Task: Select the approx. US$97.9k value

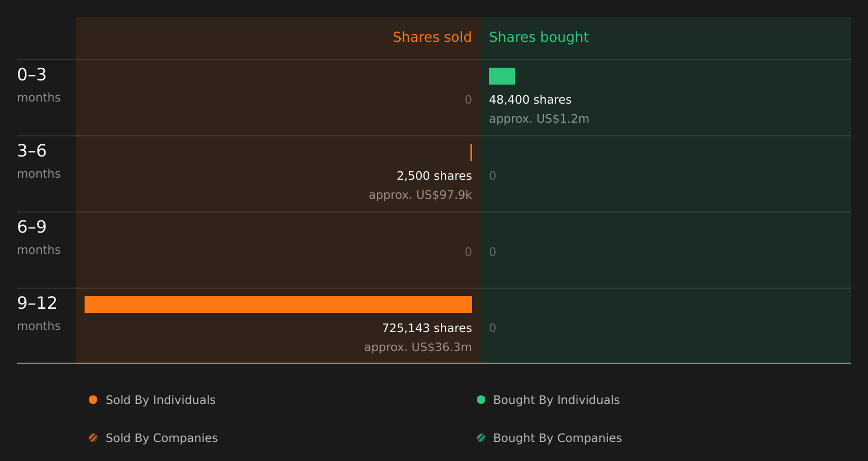Action: (420, 195)
